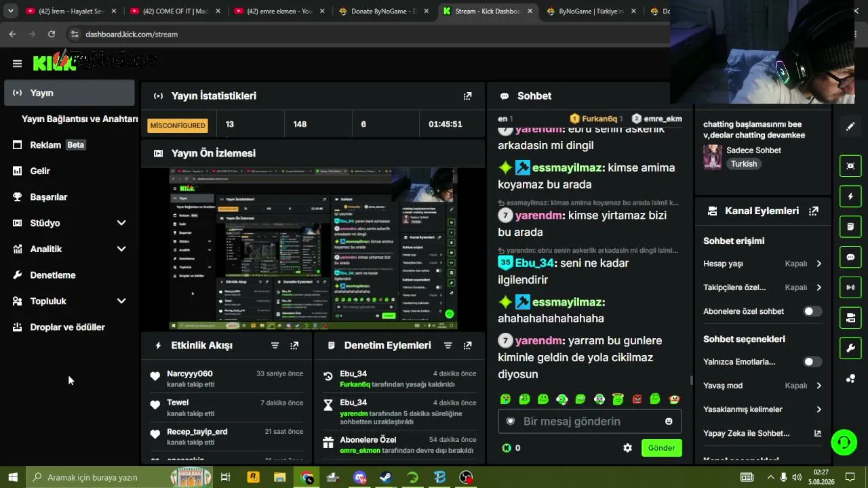Click the MISCONFIGURED status badge
868x488 pixels.
coord(178,125)
